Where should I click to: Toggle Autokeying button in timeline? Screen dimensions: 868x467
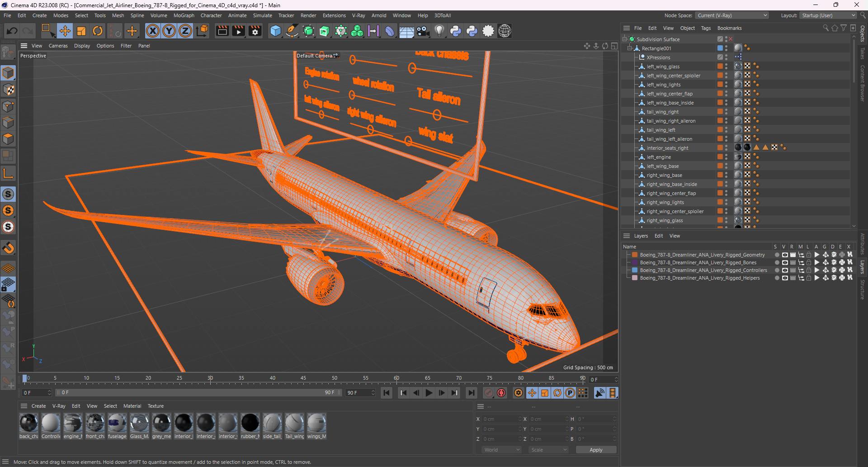tap(501, 393)
